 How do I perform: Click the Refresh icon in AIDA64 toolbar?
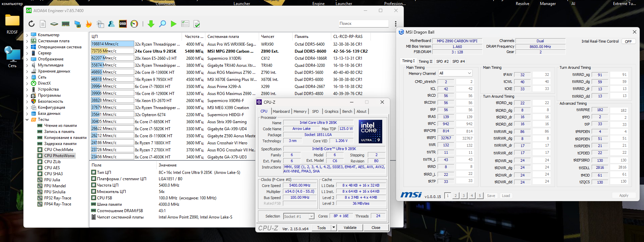coord(32,24)
